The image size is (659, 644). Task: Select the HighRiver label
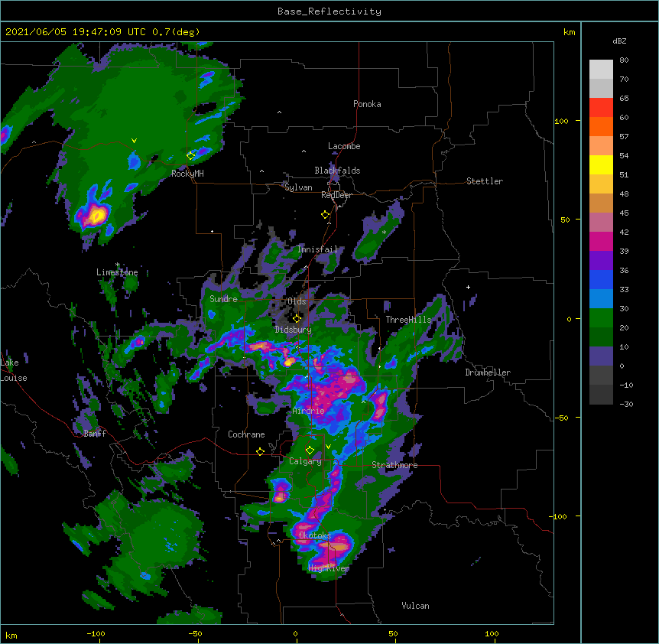329,568
